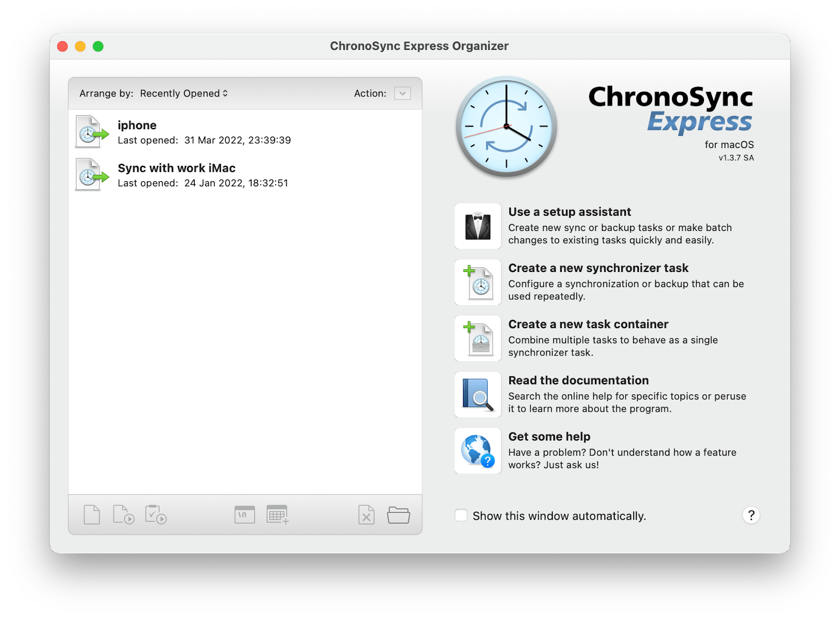Open the documentation book icon
The width and height of the screenshot is (840, 619).
click(x=478, y=395)
